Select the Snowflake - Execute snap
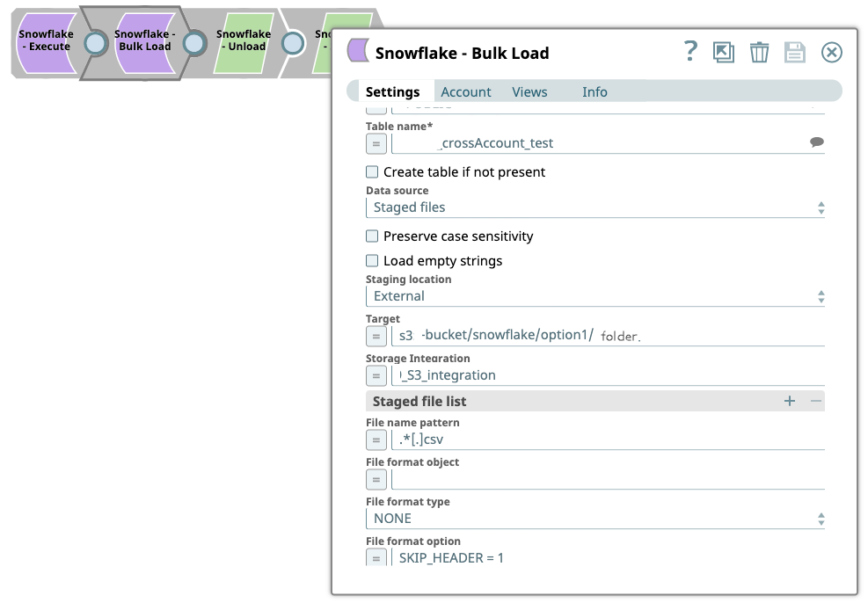The image size is (868, 603). pos(46,40)
